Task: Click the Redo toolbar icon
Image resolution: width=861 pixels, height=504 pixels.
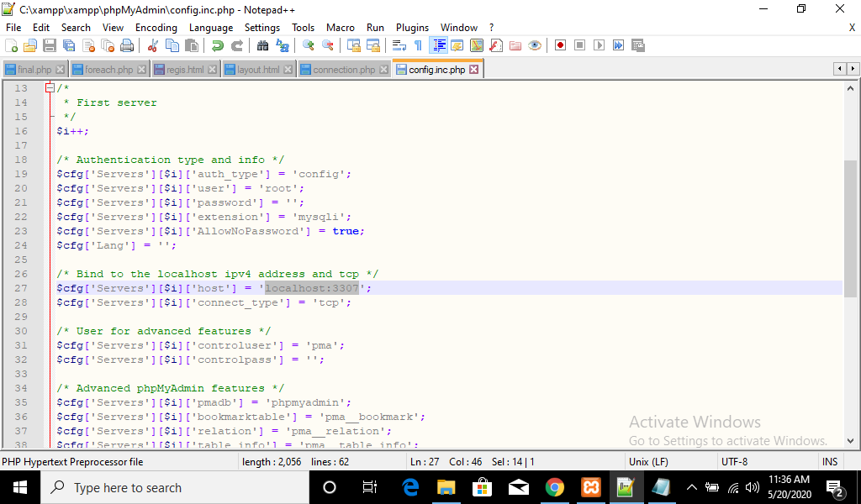Action: (236, 45)
